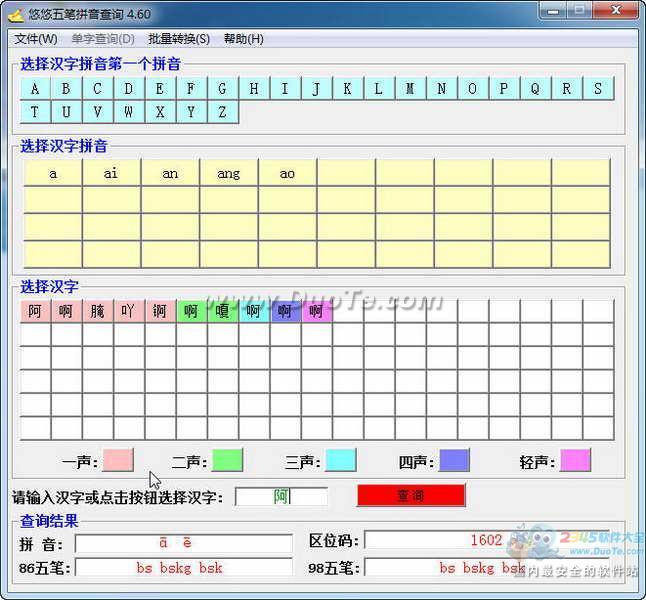This screenshot has width=646, height=600.
Task: Click letter E button
Action: pos(160,88)
